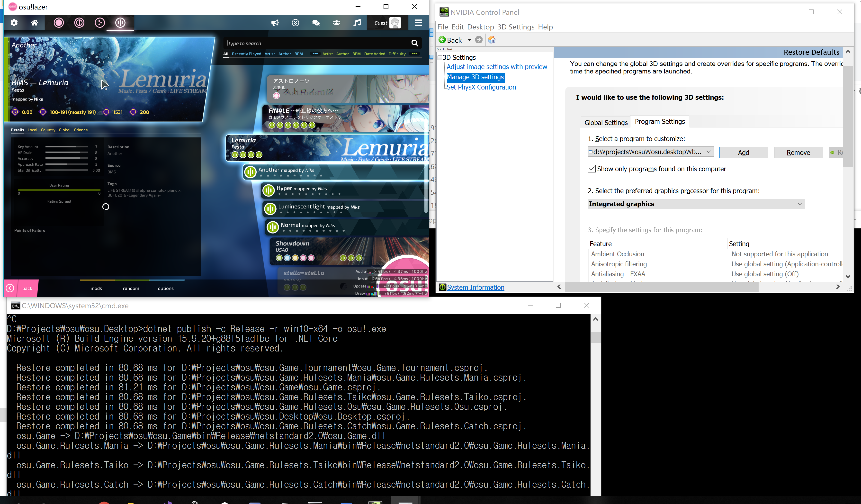861x504 pixels.
Task: Click the options button in osu!lazer footer
Action: pyautogui.click(x=166, y=288)
